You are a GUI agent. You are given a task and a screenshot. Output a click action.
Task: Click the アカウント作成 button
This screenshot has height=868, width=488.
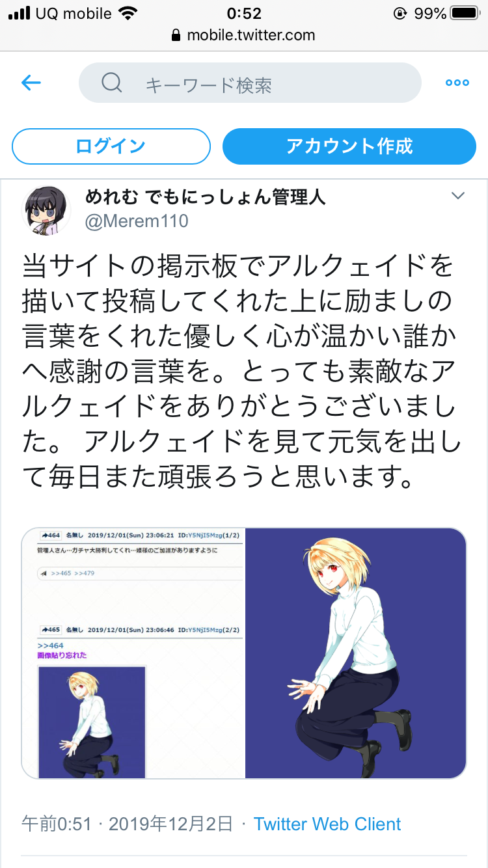(x=349, y=146)
